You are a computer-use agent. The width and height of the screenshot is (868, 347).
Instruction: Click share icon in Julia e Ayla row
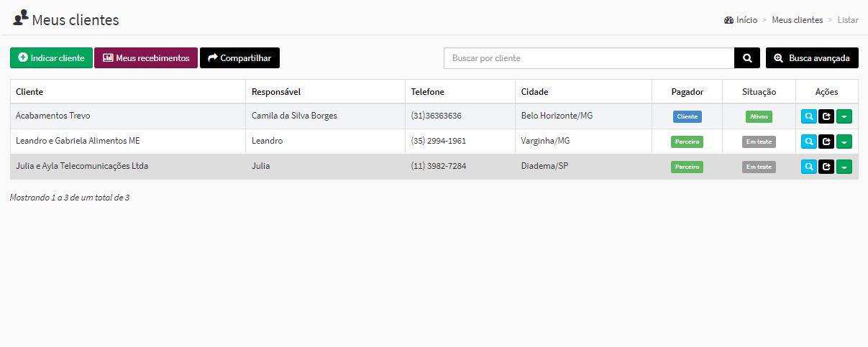click(826, 167)
